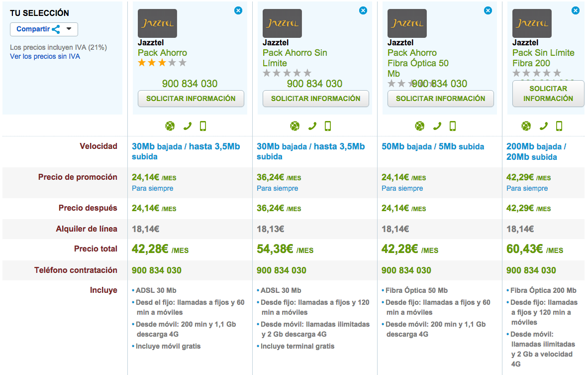Open the Compartir share dropdown
Viewport: 588px width, 375px height.
[x=44, y=29]
